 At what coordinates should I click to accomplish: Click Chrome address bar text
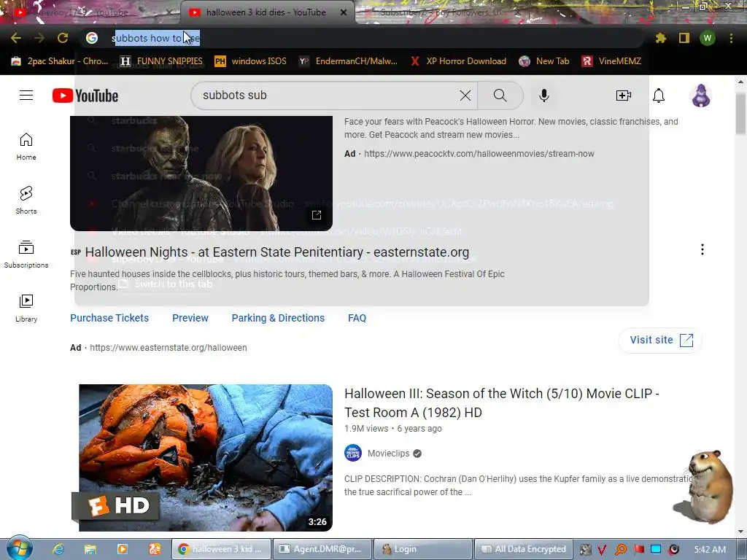pos(156,38)
